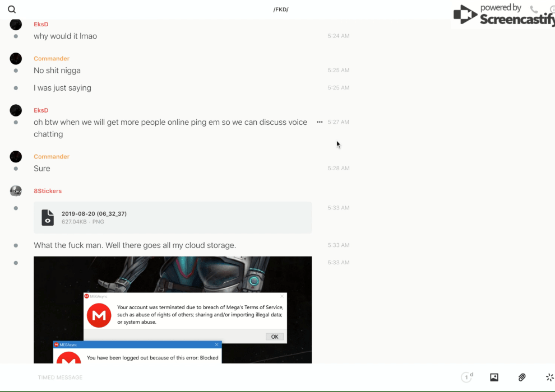This screenshot has height=392, width=555.
Task: Toggle the 1d message timer
Action: pyautogui.click(x=467, y=377)
